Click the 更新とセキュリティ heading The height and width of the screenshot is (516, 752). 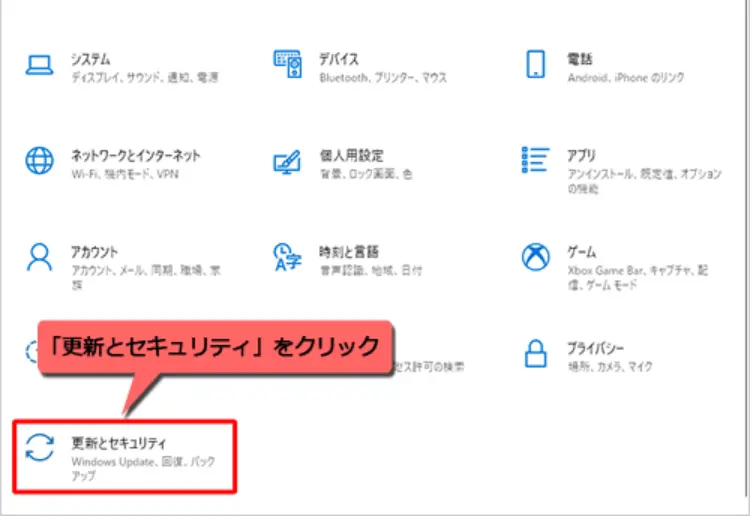coord(118,443)
